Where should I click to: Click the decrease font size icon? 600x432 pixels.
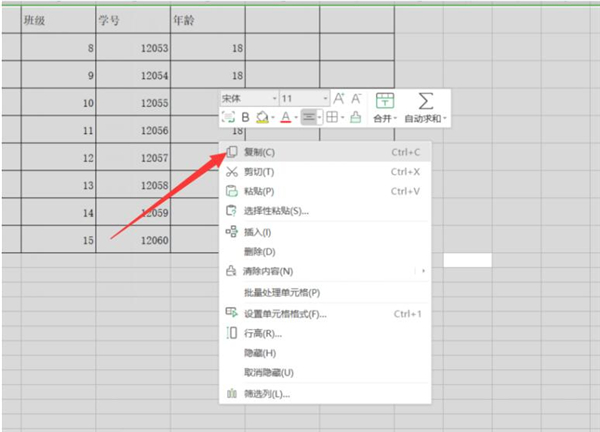356,98
